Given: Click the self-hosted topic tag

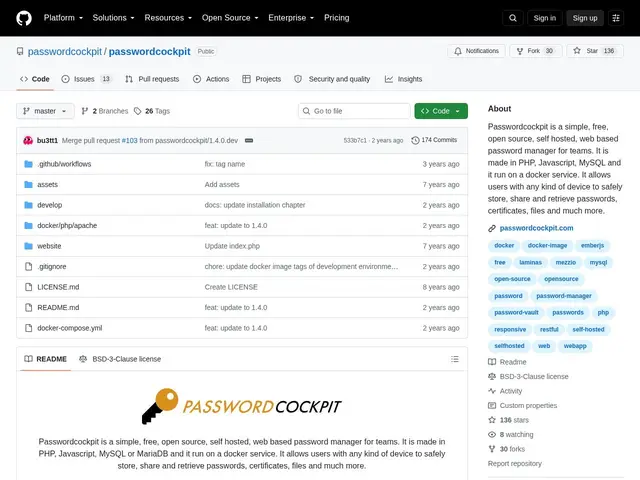Looking at the screenshot, I should coord(588,329).
